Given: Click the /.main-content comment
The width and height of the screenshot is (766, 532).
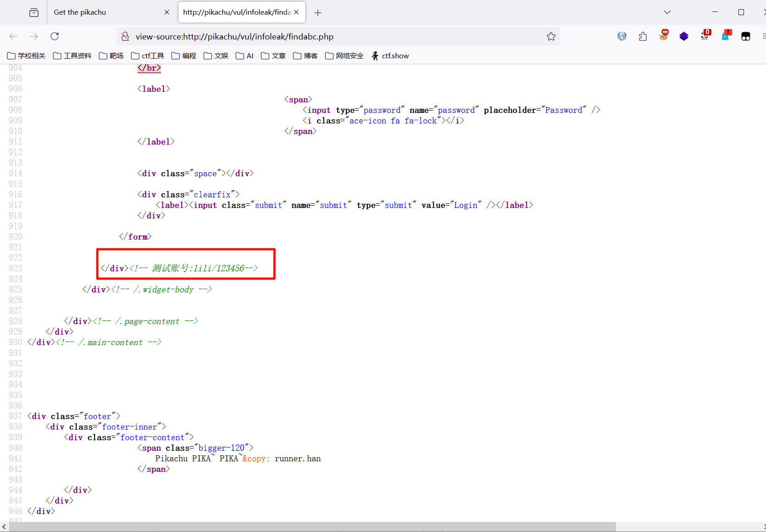Looking at the screenshot, I should click(x=108, y=342).
